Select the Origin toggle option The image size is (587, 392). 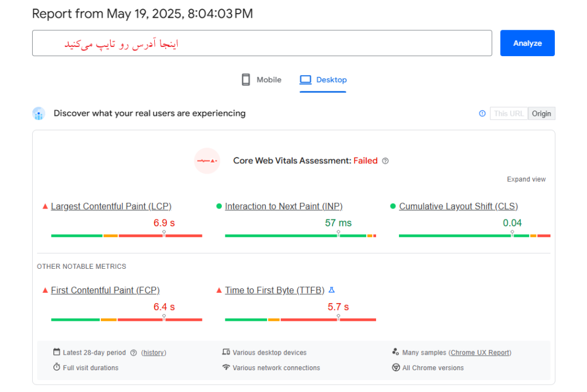coord(541,113)
